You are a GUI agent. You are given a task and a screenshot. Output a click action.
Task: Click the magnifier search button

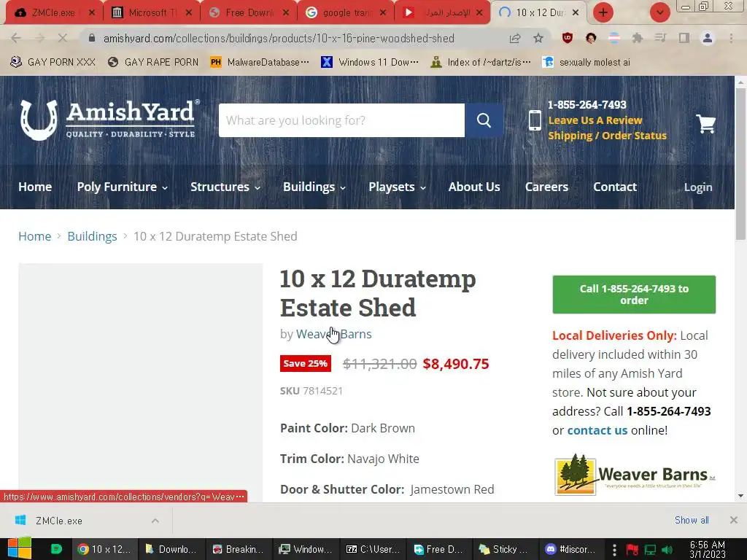[x=484, y=120]
